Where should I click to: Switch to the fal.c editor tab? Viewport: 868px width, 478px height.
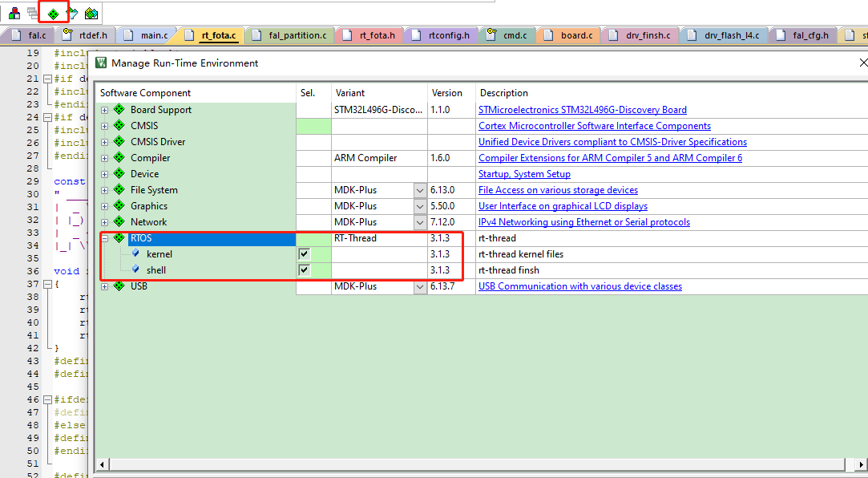click(x=30, y=35)
